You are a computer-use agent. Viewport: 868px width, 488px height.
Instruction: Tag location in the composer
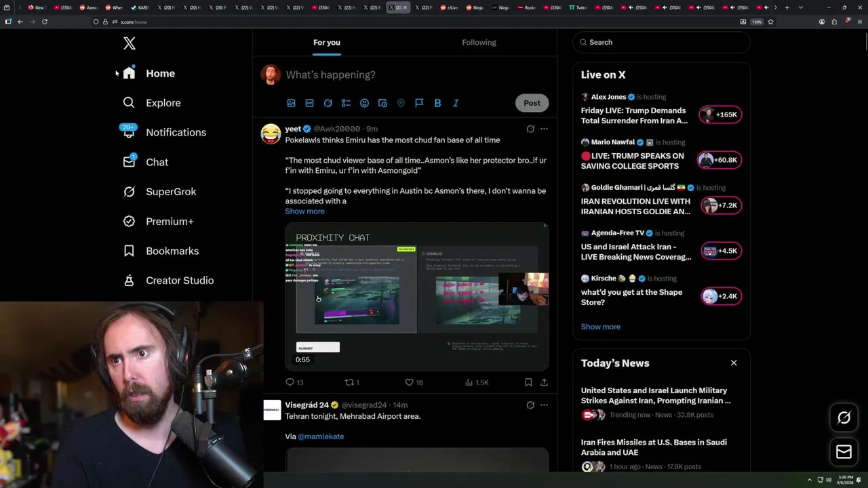click(401, 103)
